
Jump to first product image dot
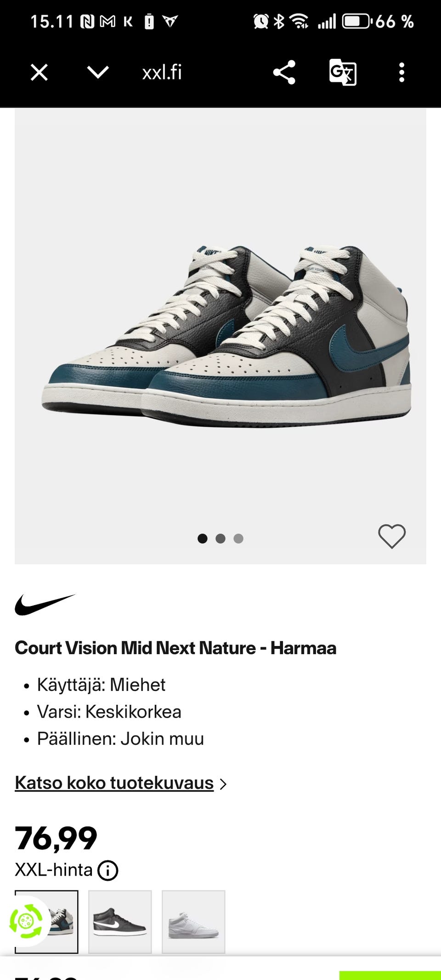tap(202, 538)
